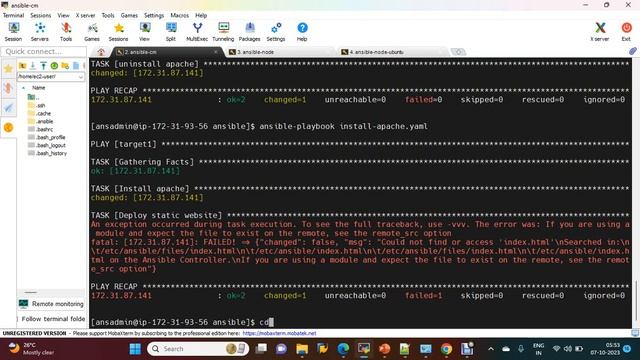Click the taskbar Search box
640x360 pixels.
pos(198,349)
